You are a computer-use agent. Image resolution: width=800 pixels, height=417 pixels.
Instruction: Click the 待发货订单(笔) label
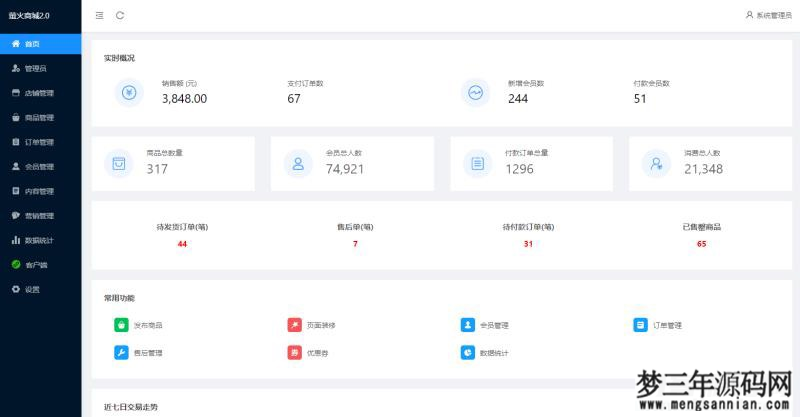tap(182, 227)
